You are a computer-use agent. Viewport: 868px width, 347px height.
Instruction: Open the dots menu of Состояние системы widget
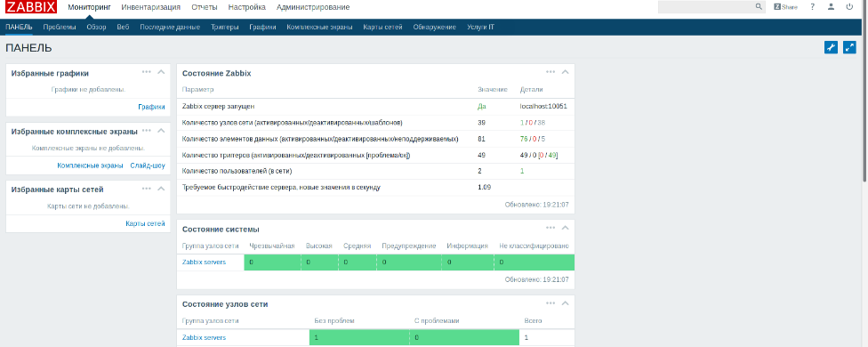tap(551, 228)
